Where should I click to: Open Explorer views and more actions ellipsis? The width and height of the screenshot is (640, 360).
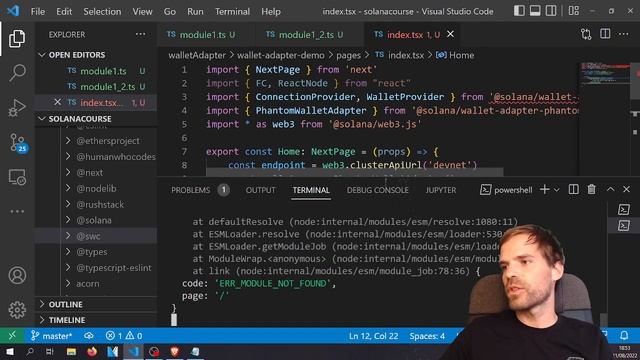tap(140, 34)
